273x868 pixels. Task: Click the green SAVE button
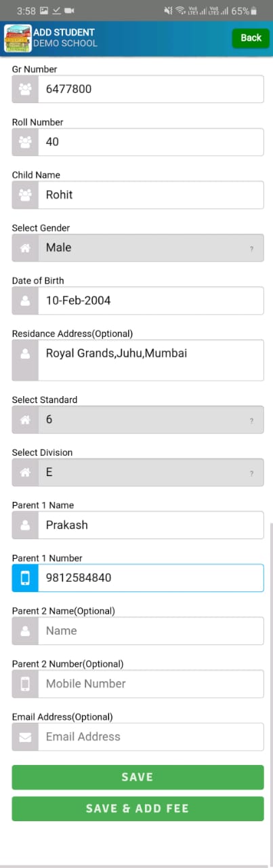point(138,777)
